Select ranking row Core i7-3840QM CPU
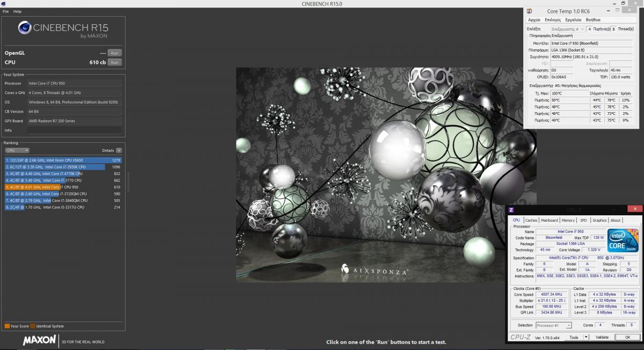The width and height of the screenshot is (644, 350). tap(63, 201)
